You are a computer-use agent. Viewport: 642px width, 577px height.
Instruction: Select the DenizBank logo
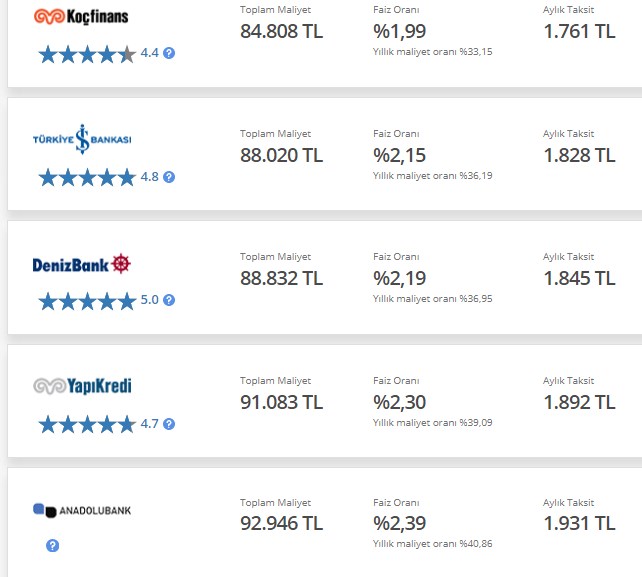81,264
